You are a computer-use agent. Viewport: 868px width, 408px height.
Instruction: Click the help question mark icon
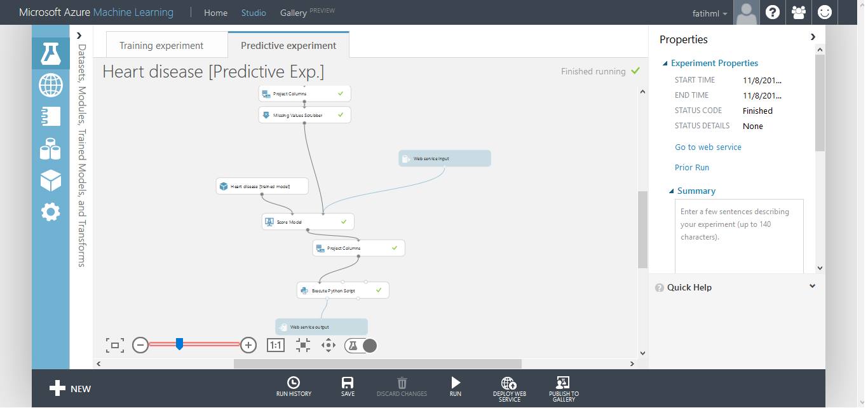[773, 12]
